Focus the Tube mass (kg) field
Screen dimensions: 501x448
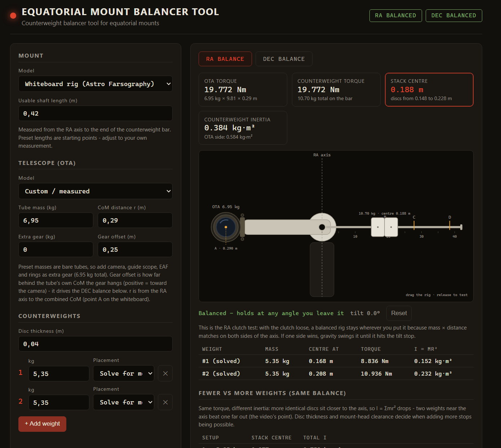56,220
